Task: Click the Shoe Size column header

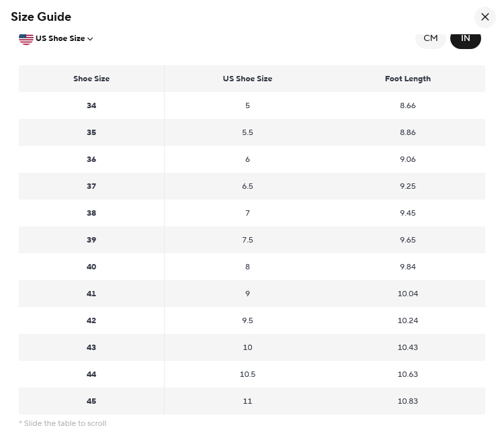Action: [x=91, y=79]
